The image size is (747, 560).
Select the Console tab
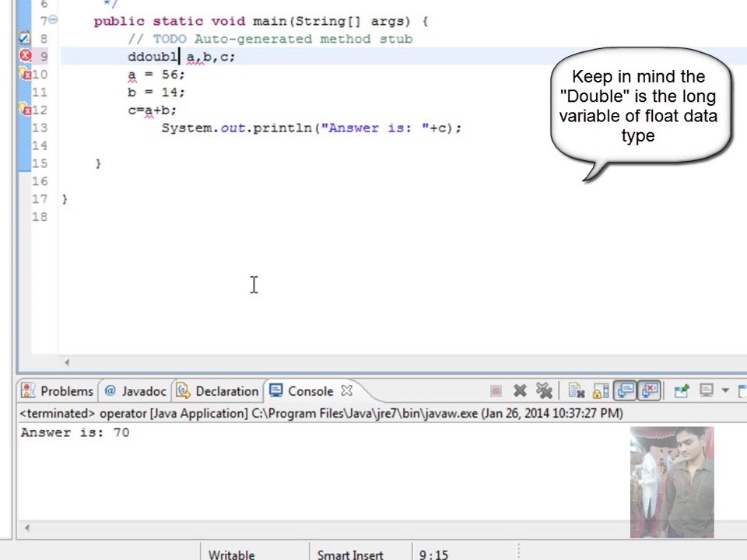coord(302,391)
